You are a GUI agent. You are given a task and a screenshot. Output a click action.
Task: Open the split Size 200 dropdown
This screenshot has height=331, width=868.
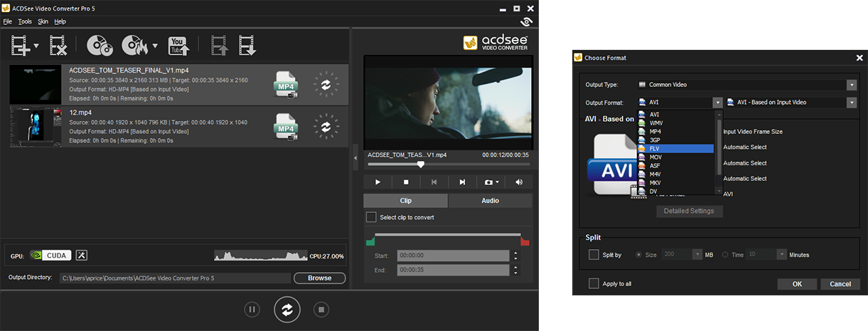pos(697,255)
